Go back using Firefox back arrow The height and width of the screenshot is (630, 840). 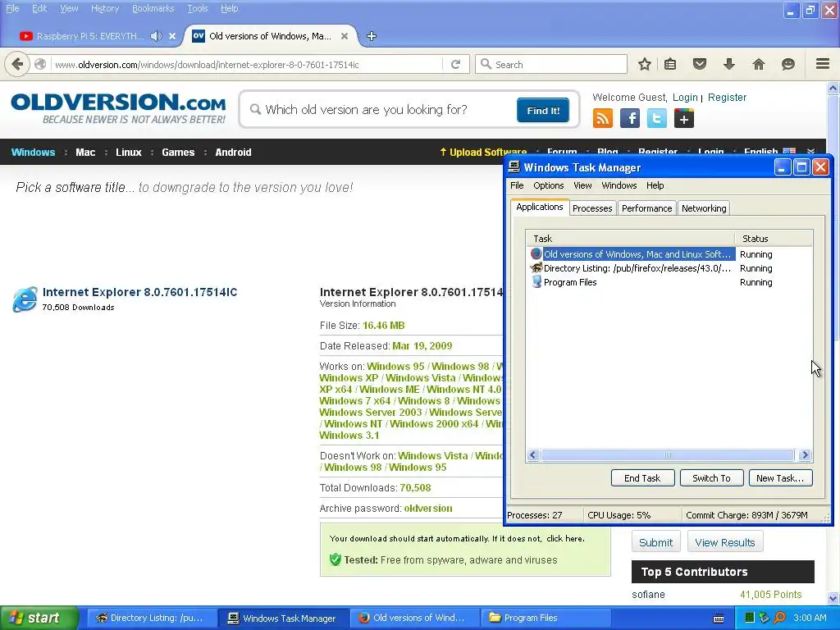coord(17,64)
